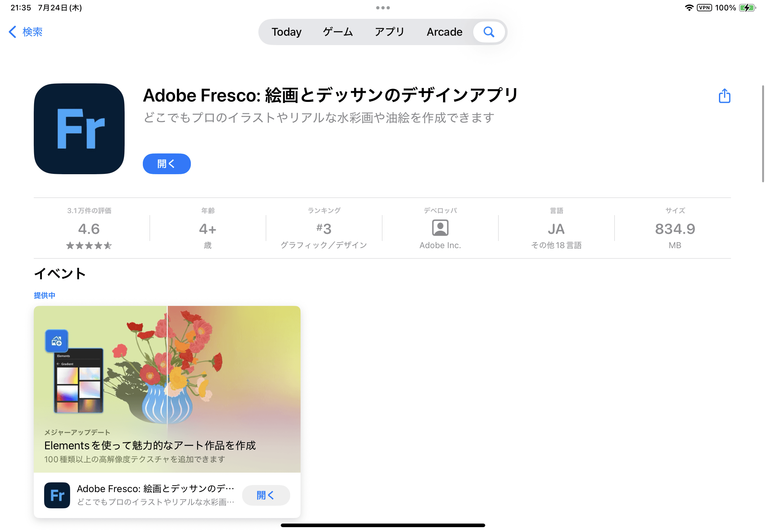Tap the share icon for Adobe Fresco
The width and height of the screenshot is (766, 532).
724,96
